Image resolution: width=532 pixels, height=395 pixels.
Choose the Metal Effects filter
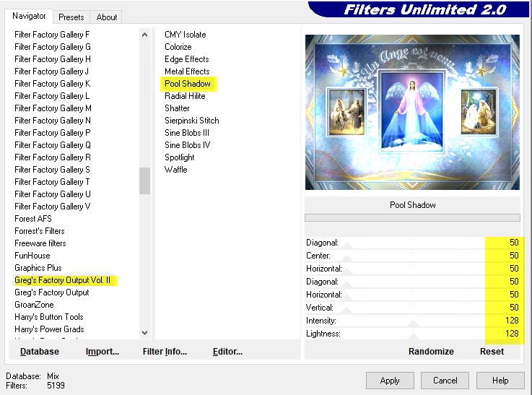pyautogui.click(x=187, y=71)
